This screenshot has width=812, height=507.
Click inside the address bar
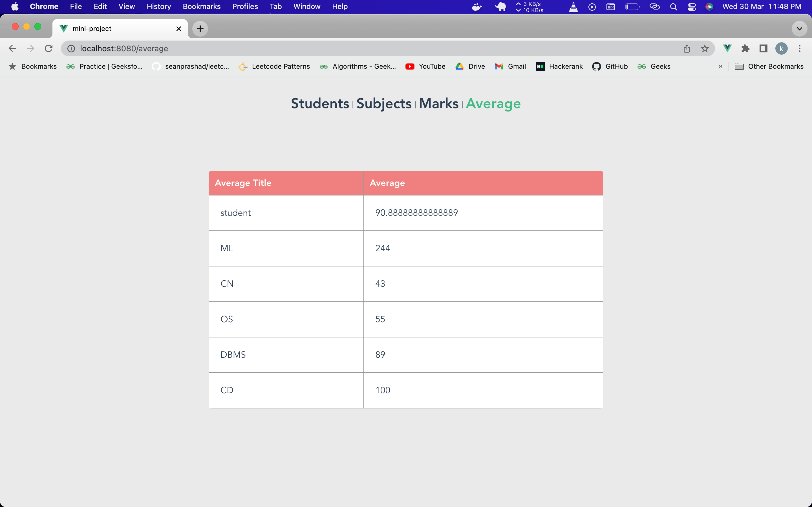268,48
